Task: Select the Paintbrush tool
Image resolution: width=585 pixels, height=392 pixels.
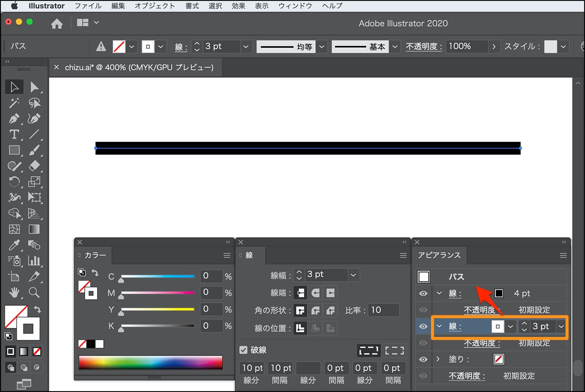Action: 34,150
